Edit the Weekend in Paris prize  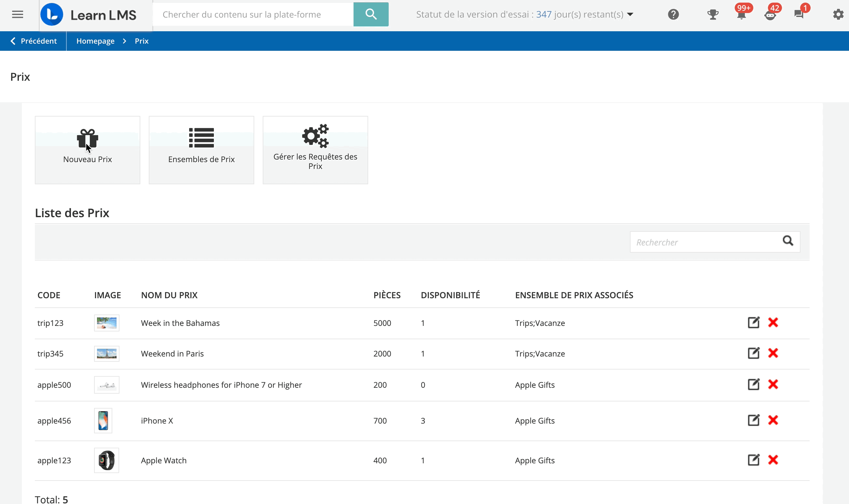click(753, 353)
